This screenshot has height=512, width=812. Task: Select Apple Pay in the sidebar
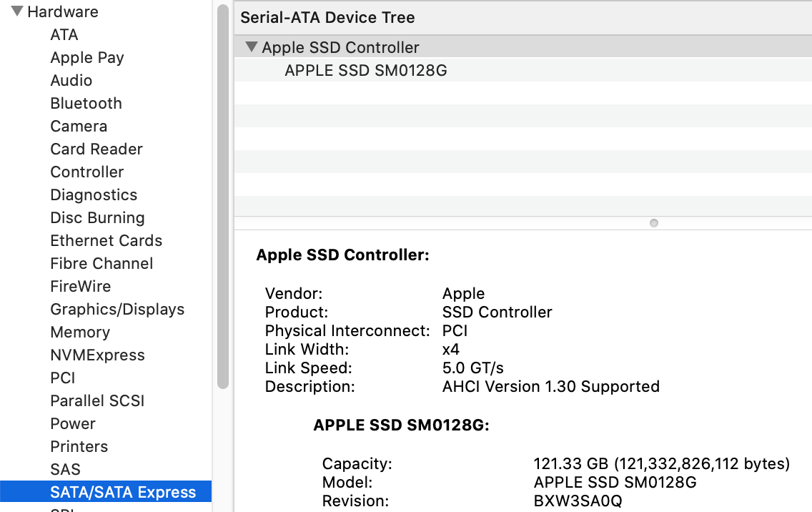tap(87, 57)
